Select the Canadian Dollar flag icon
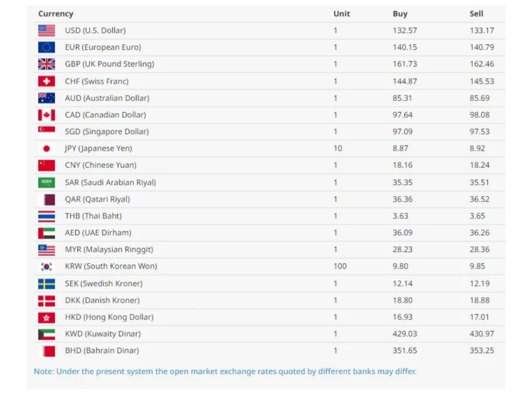Viewport: 532px width, 397px height. [46, 115]
